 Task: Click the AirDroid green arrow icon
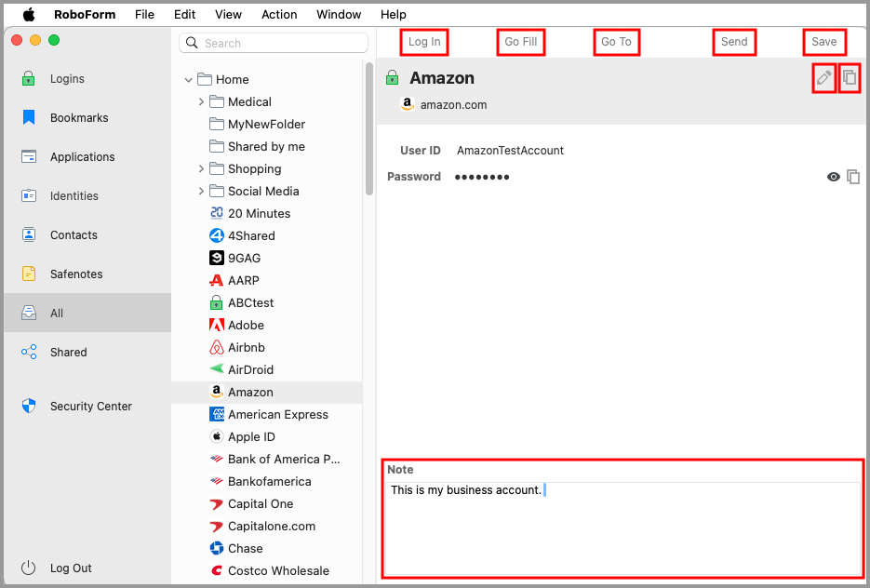[x=217, y=369]
